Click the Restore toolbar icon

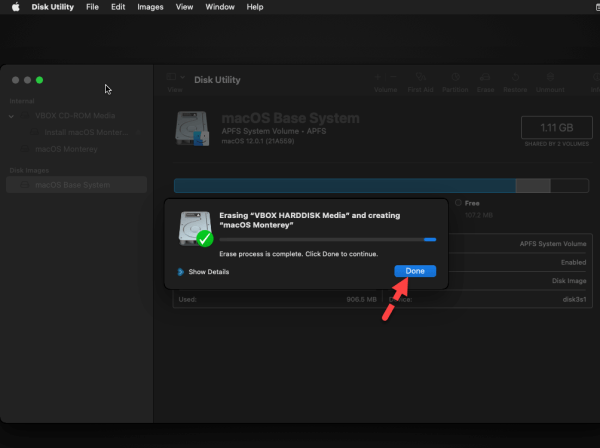[515, 77]
